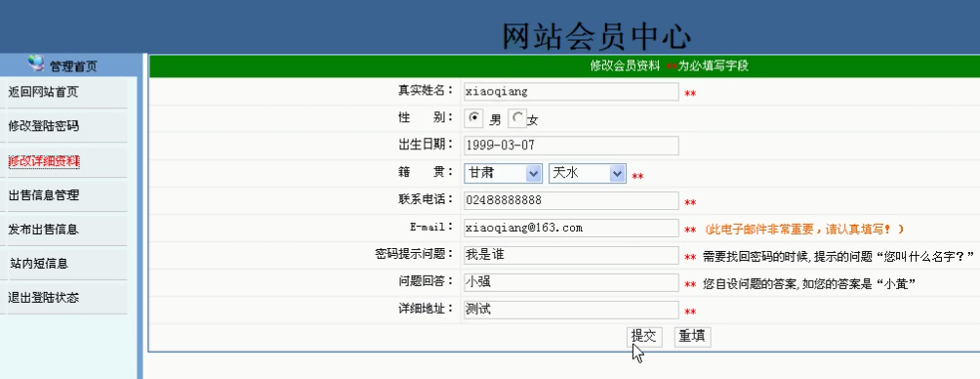Open 修改登陆密码 menu entry
This screenshot has width=980, height=379.
click(43, 126)
